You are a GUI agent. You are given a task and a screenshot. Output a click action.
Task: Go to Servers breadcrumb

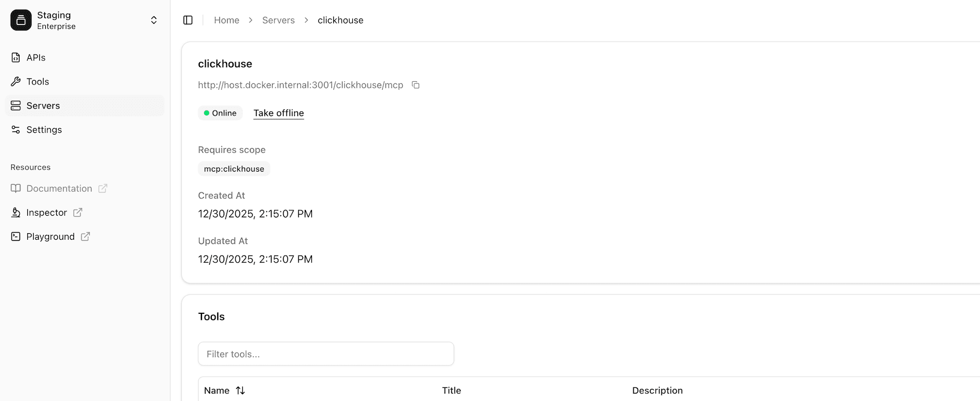point(278,20)
